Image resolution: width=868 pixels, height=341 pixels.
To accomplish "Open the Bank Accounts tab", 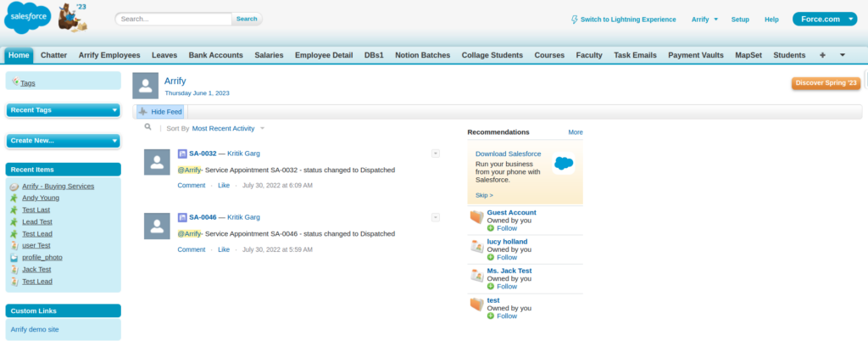I will click(x=216, y=55).
